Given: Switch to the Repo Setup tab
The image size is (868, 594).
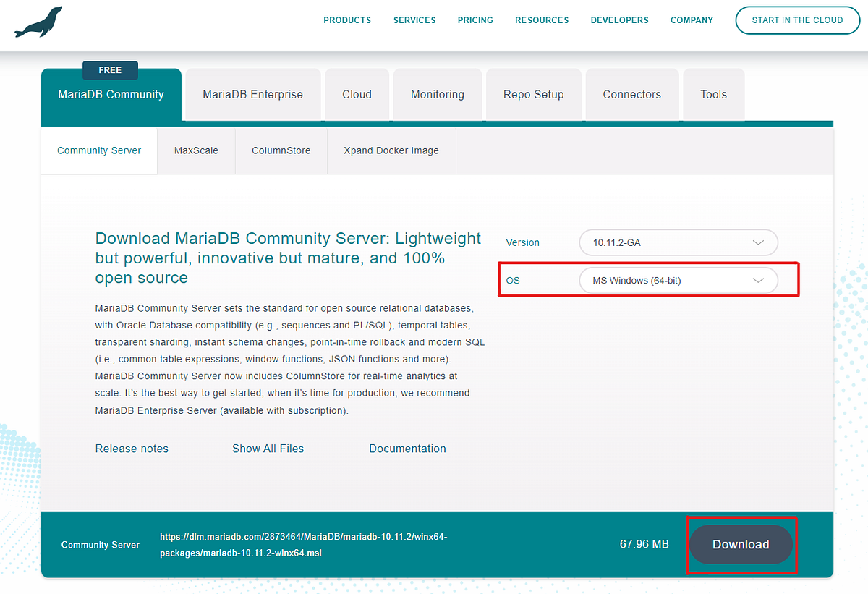Looking at the screenshot, I should point(533,94).
